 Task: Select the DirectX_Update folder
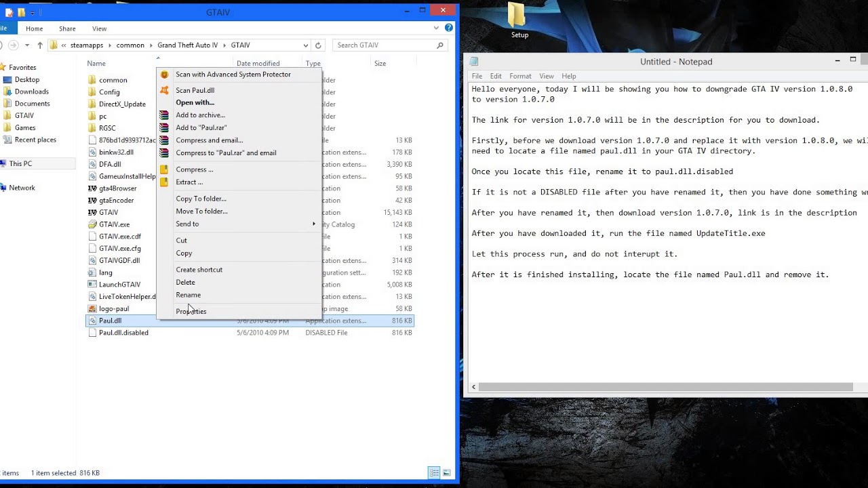pos(122,104)
